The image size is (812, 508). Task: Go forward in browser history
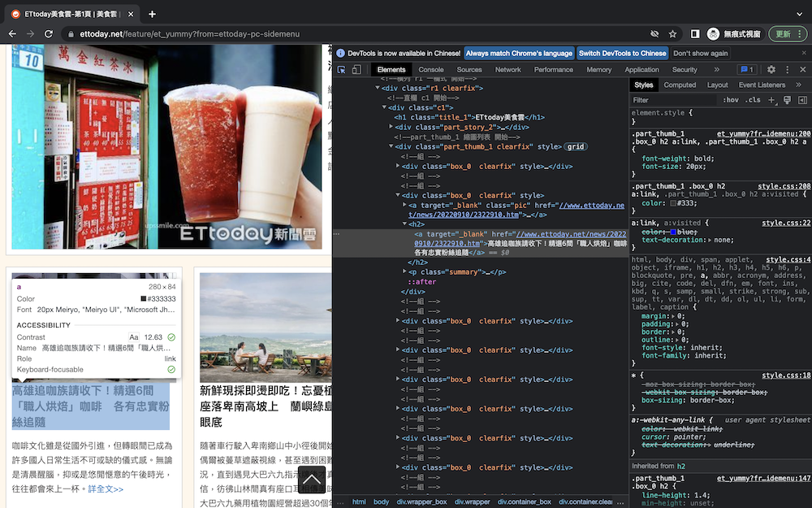31,33
